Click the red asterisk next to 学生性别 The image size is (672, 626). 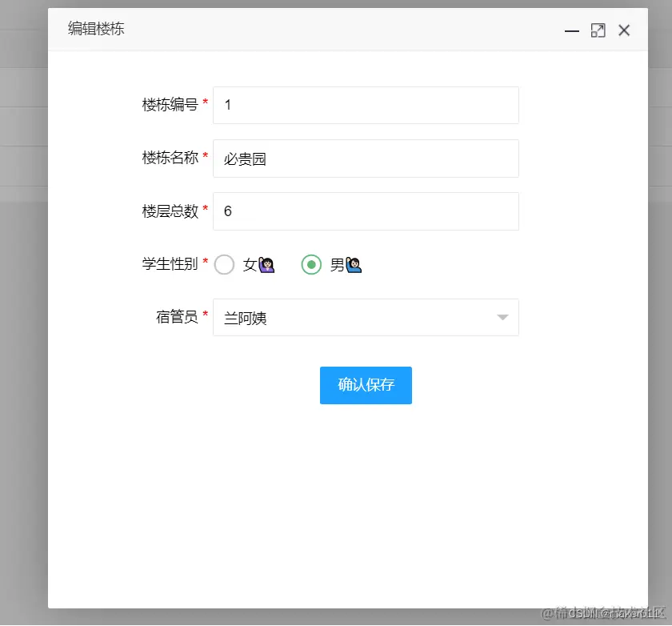(x=206, y=259)
